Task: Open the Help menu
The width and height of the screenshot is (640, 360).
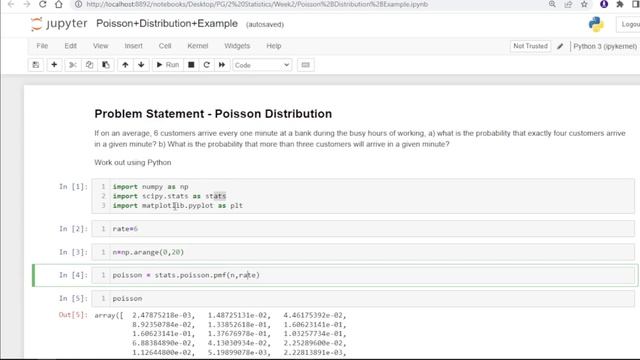Action: tap(273, 46)
